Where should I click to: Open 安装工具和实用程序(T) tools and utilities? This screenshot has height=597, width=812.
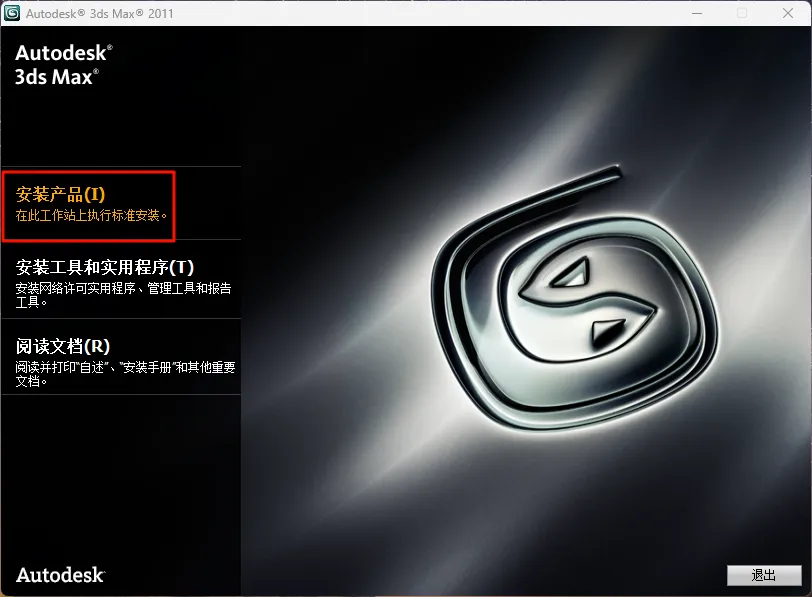105,267
